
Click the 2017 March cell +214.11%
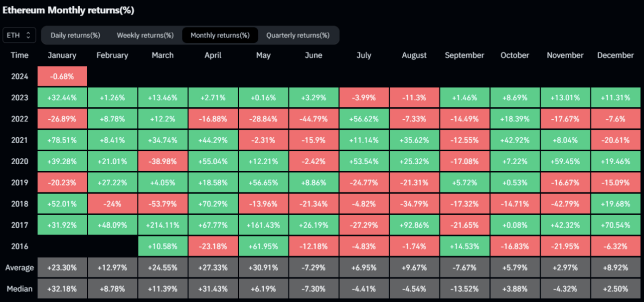[162, 225]
